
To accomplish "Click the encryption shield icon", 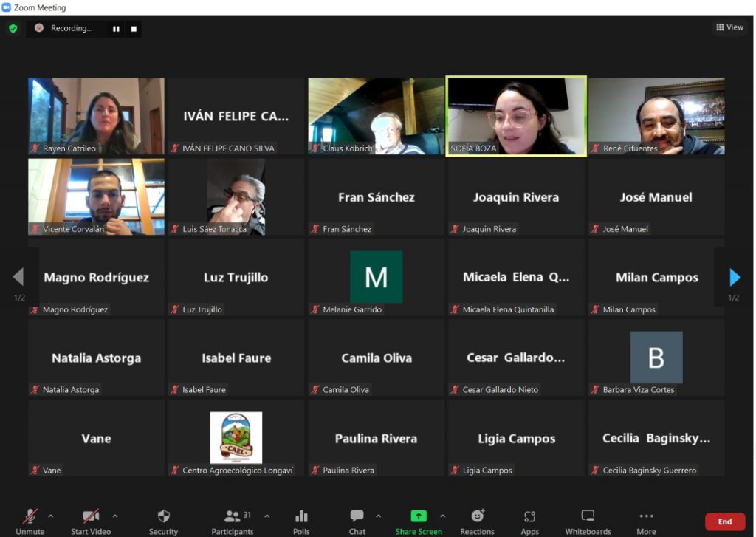I will pyautogui.click(x=13, y=28).
